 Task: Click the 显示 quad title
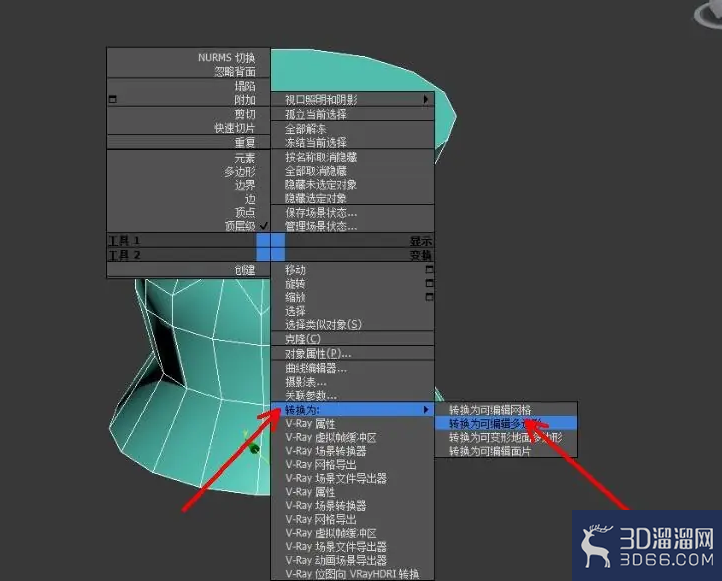click(x=421, y=241)
